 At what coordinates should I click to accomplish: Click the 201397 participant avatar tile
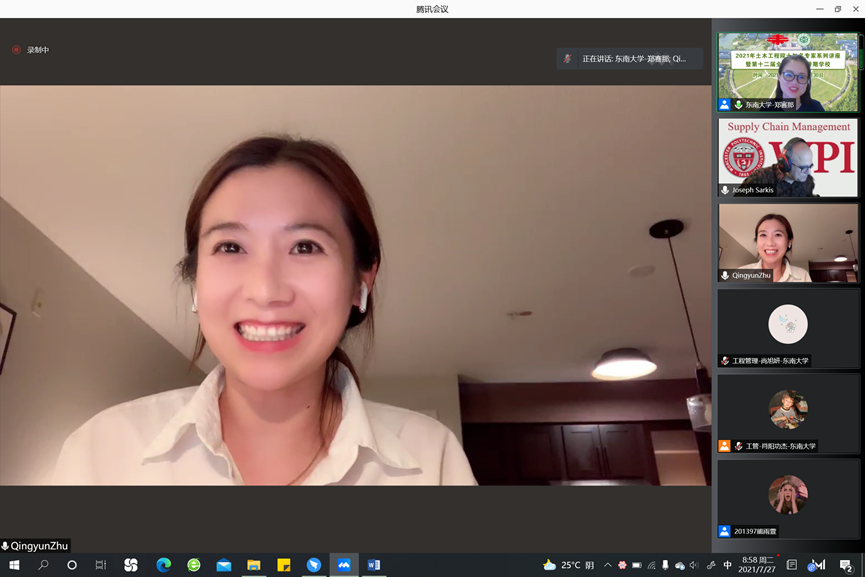[x=788, y=494]
